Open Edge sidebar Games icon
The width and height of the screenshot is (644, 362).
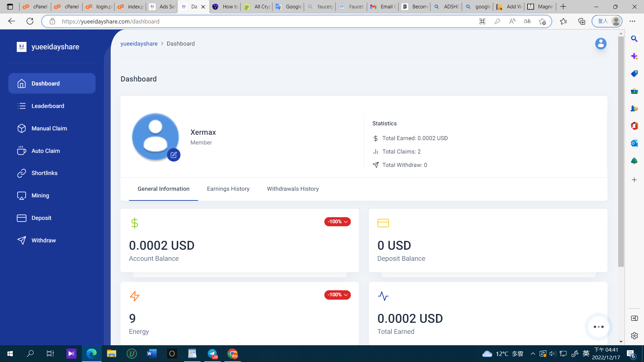click(634, 109)
